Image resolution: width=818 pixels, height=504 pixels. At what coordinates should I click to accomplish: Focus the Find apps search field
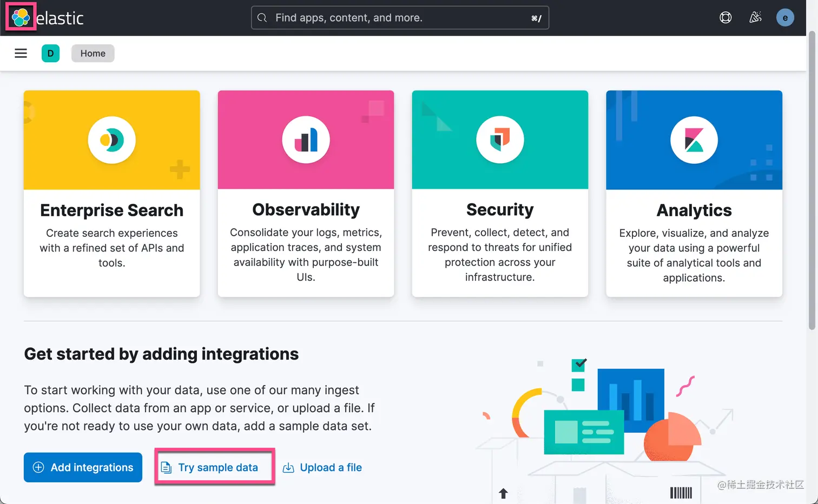pyautogui.click(x=400, y=18)
